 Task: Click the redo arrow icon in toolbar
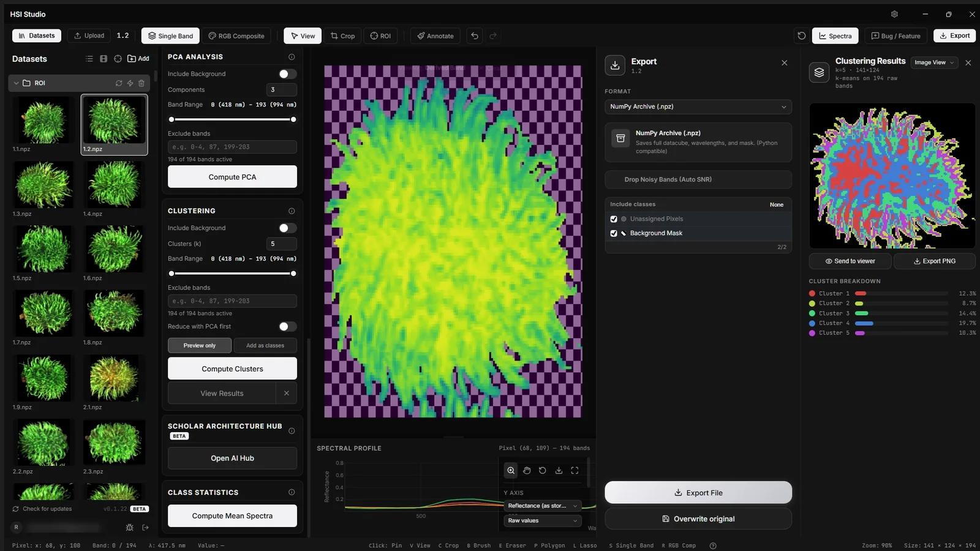[x=493, y=36]
